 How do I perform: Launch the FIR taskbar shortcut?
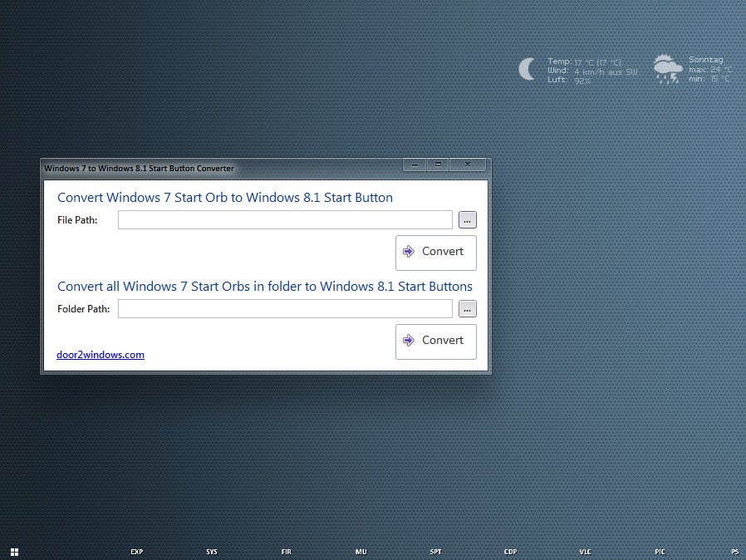tap(287, 552)
